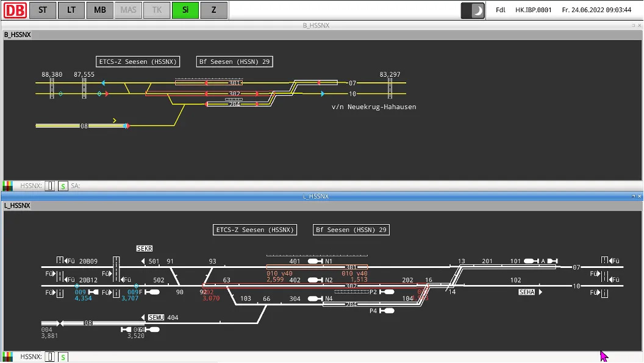The width and height of the screenshot is (644, 363).
Task: Switch to the L_HSSNX tab
Action: tap(17, 206)
